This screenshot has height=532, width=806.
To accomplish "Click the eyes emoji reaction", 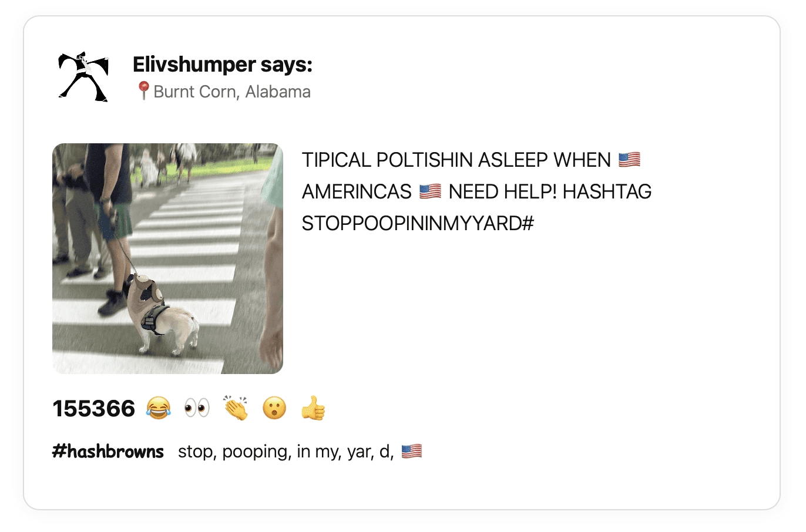I will pos(197,408).
